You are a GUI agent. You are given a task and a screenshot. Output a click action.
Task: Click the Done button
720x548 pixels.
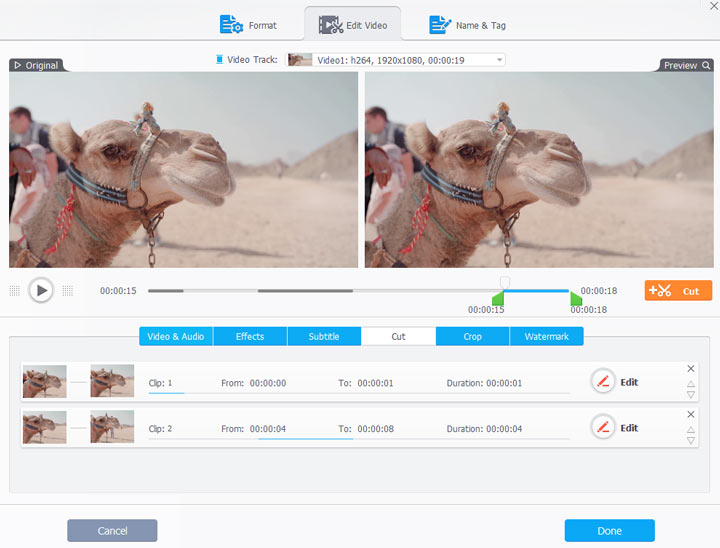point(609,531)
